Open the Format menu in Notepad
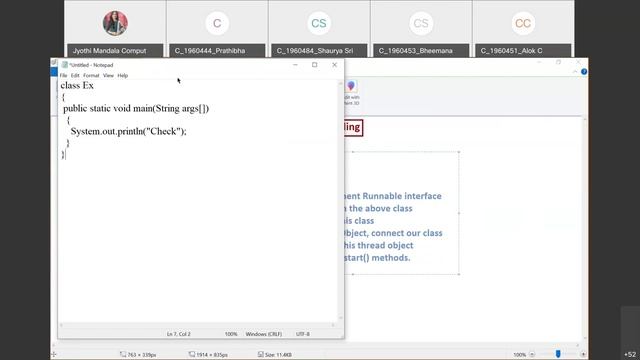 click(x=91, y=76)
